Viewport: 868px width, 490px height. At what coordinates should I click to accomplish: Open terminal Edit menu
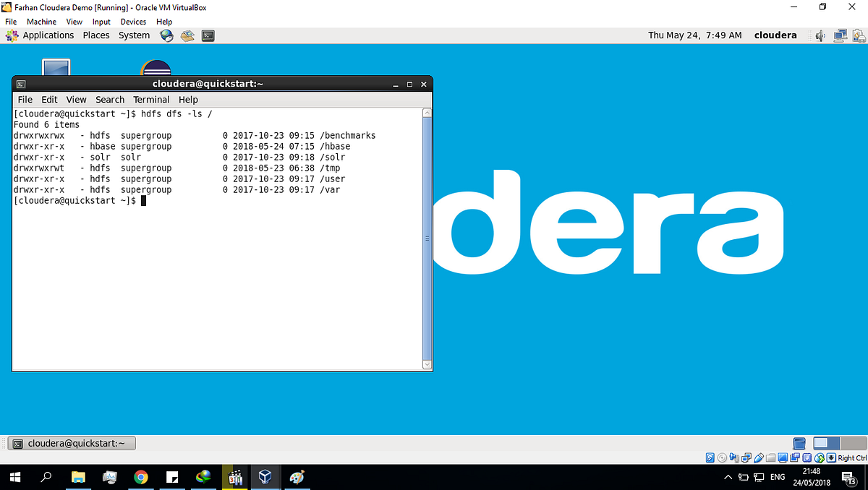[49, 100]
